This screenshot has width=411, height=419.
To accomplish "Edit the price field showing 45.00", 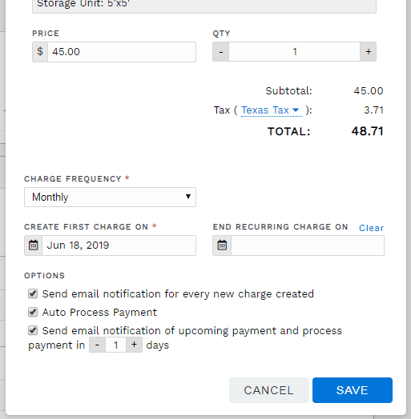I will tap(122, 52).
